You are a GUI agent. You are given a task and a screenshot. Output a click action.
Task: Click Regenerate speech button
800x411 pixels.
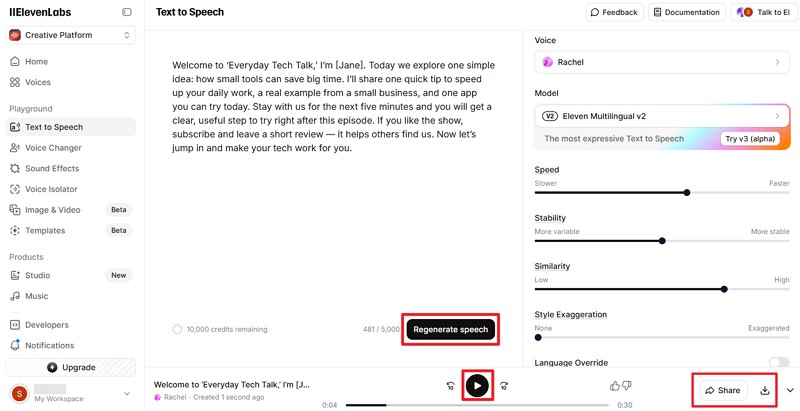coord(451,329)
